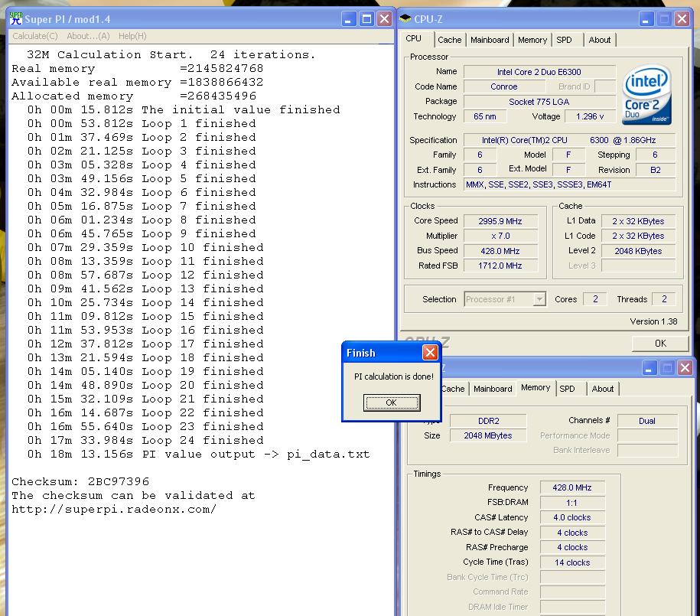Maximize the Super PI window
This screenshot has height=616, width=700.
(x=366, y=19)
